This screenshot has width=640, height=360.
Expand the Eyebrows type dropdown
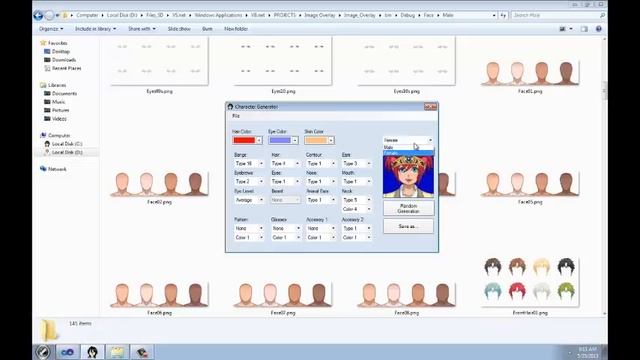261,181
